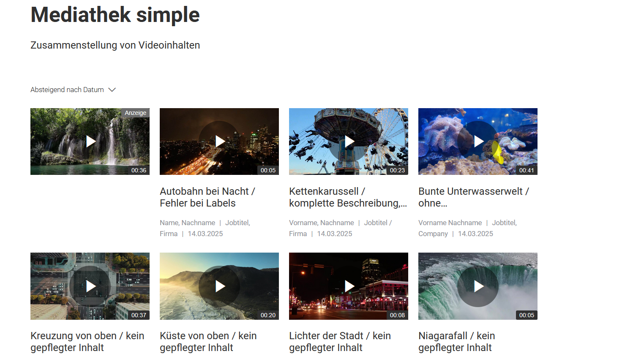Open the "Absteigend nach Datum" sort dropdown

(x=67, y=90)
